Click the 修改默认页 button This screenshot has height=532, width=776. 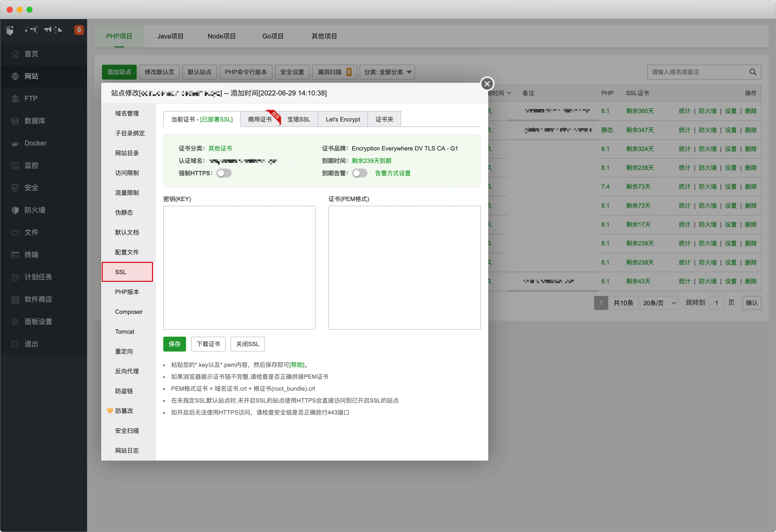159,72
